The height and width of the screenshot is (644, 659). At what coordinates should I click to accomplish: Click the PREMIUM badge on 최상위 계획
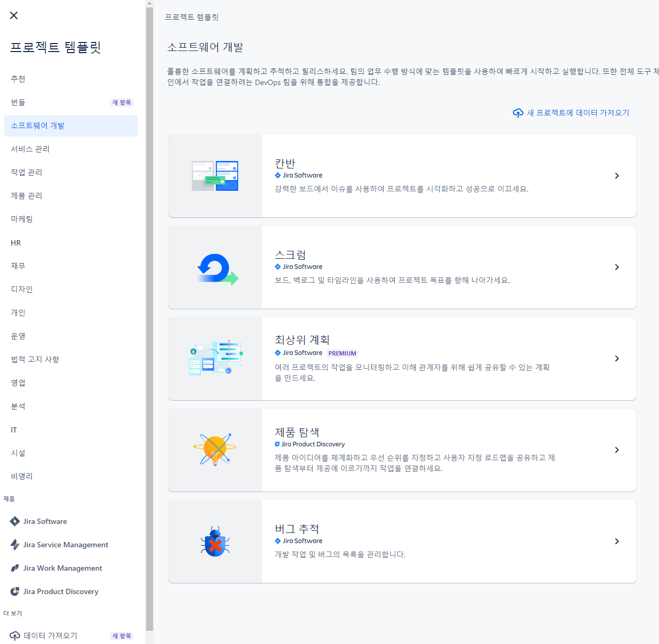click(x=342, y=353)
